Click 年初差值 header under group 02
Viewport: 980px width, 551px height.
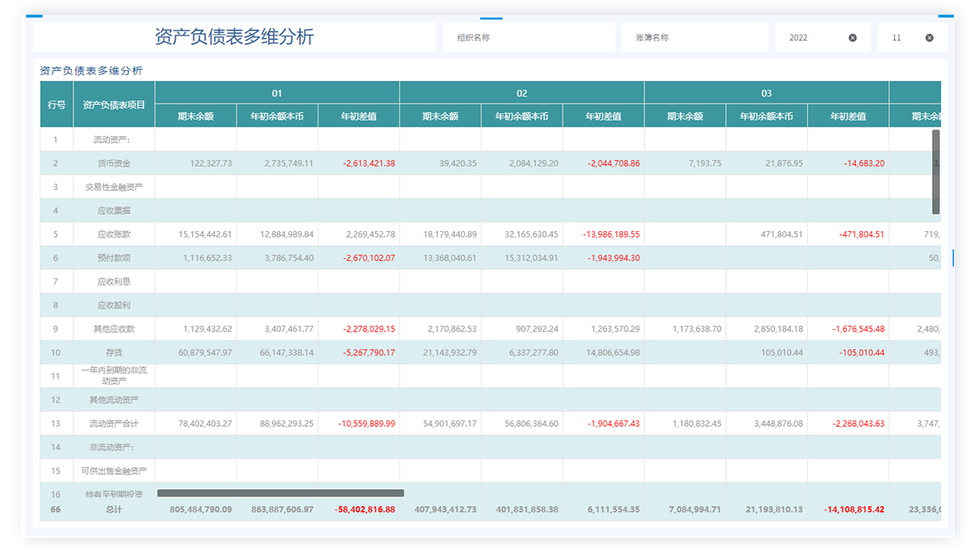click(603, 117)
